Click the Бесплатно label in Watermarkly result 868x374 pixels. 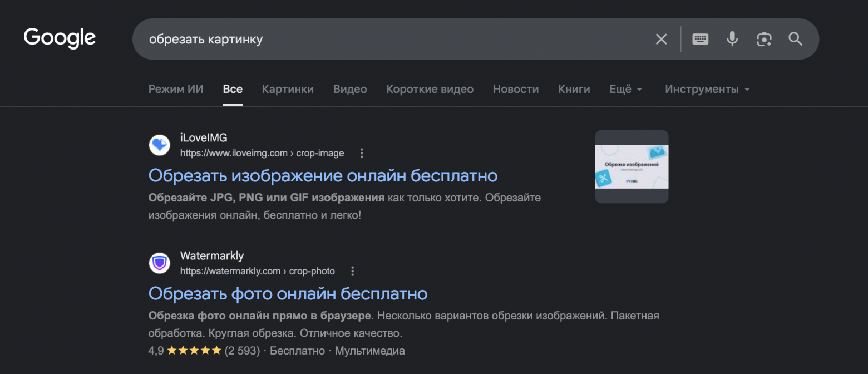pyautogui.click(x=297, y=351)
